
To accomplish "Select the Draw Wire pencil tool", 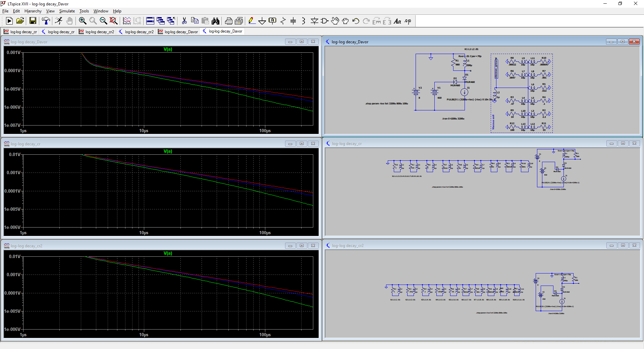I will coord(252,21).
